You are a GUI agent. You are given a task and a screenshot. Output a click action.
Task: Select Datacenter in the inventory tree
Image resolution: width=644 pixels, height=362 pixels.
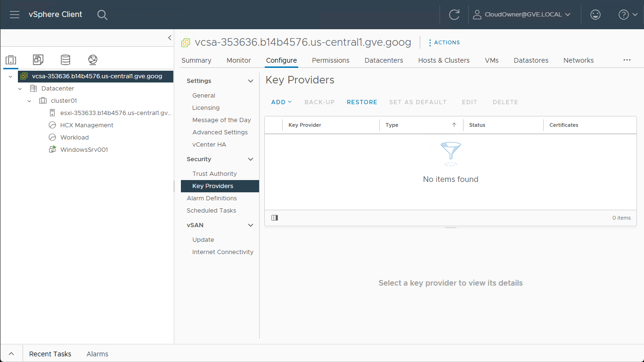coord(57,89)
